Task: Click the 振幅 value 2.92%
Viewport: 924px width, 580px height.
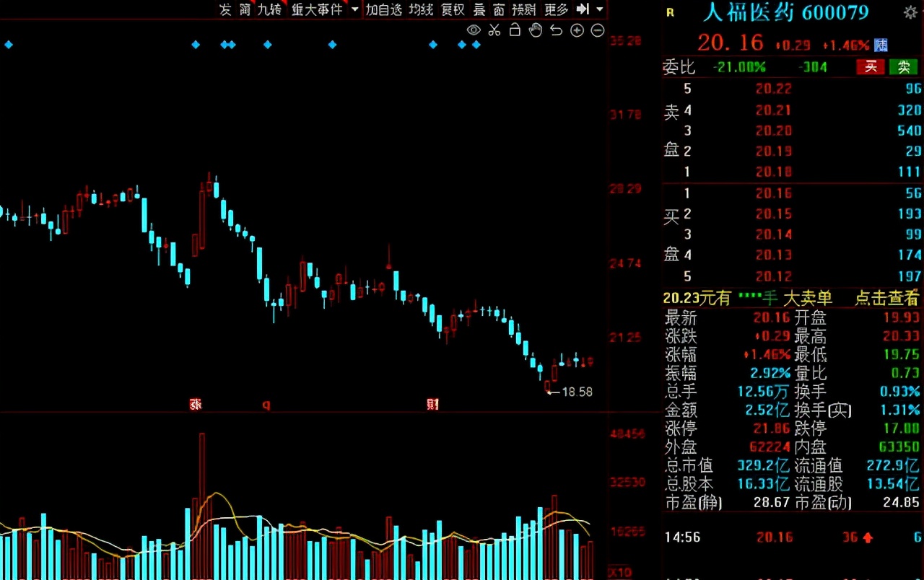Action: click(x=770, y=373)
